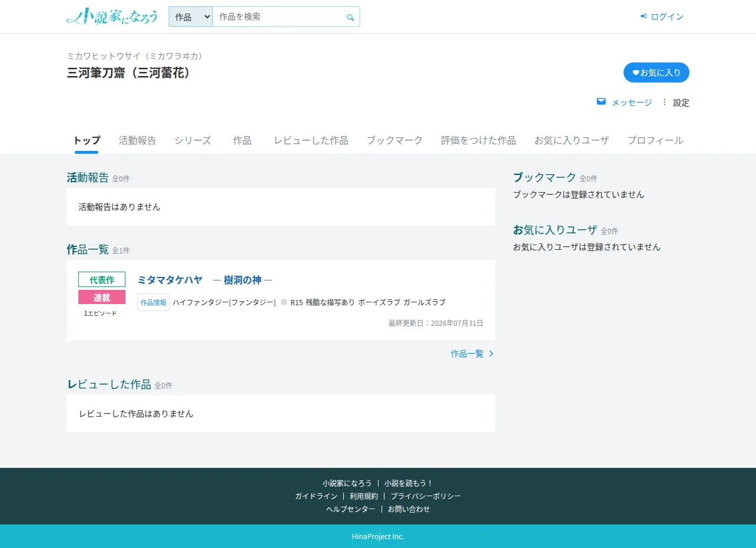Click the 作品情報 button
This screenshot has width=756, height=548.
(x=153, y=302)
